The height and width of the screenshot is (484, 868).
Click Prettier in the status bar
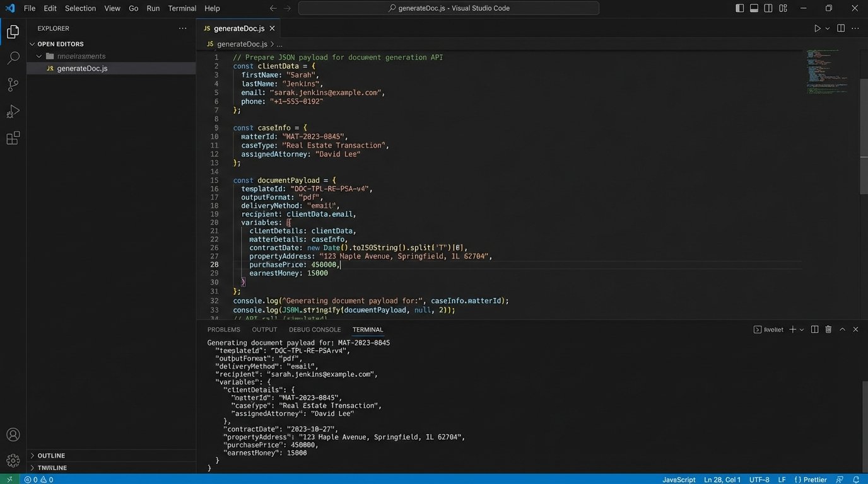810,480
